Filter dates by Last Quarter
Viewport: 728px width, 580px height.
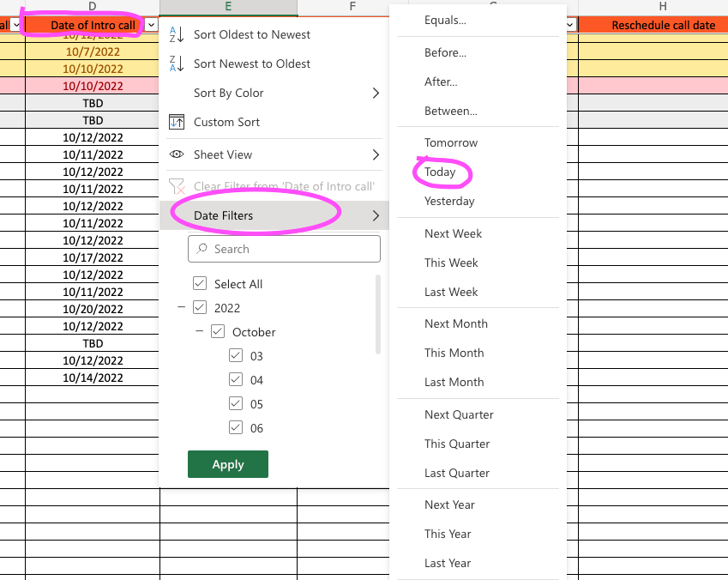(478, 473)
